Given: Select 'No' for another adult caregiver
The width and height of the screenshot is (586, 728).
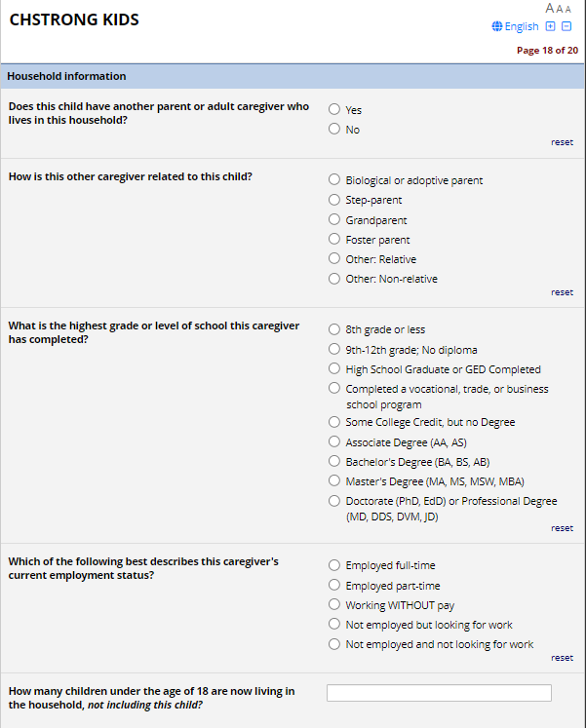Looking at the screenshot, I should [x=334, y=130].
